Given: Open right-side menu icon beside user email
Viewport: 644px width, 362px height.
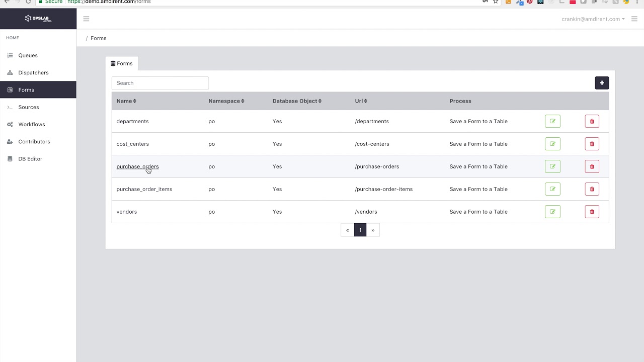Looking at the screenshot, I should 634,19.
